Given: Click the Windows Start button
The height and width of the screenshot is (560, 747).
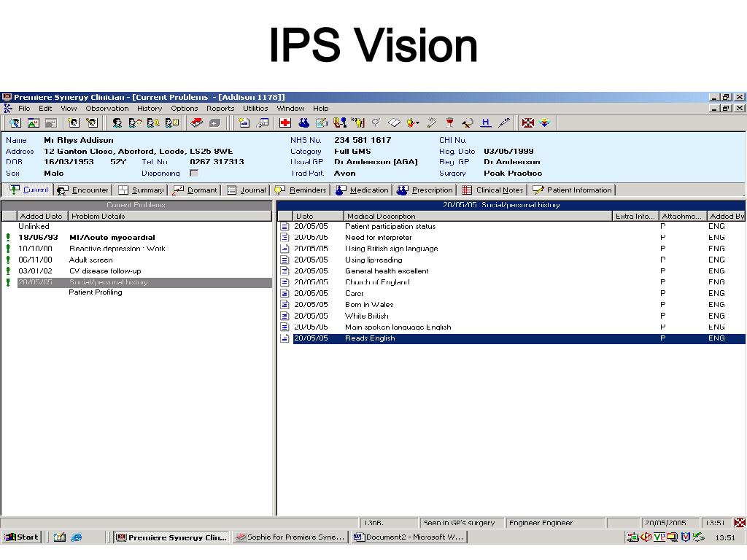Looking at the screenshot, I should pos(21,537).
